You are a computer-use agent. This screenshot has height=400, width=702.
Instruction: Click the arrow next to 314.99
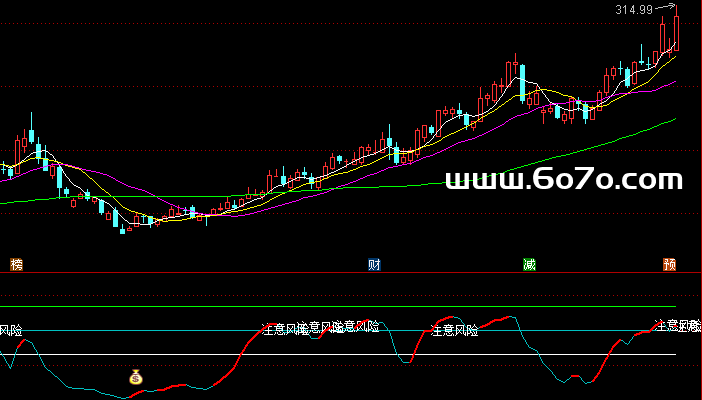[667, 8]
